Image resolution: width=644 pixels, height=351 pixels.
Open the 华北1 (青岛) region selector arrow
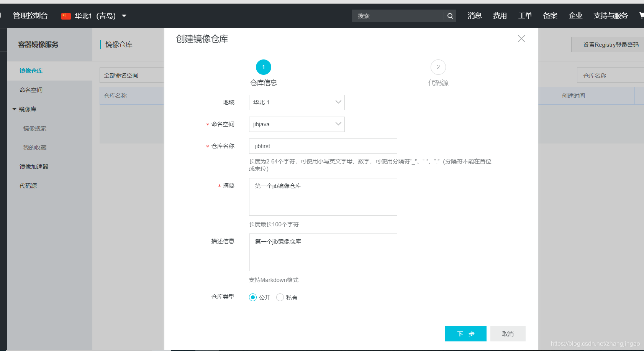124,16
